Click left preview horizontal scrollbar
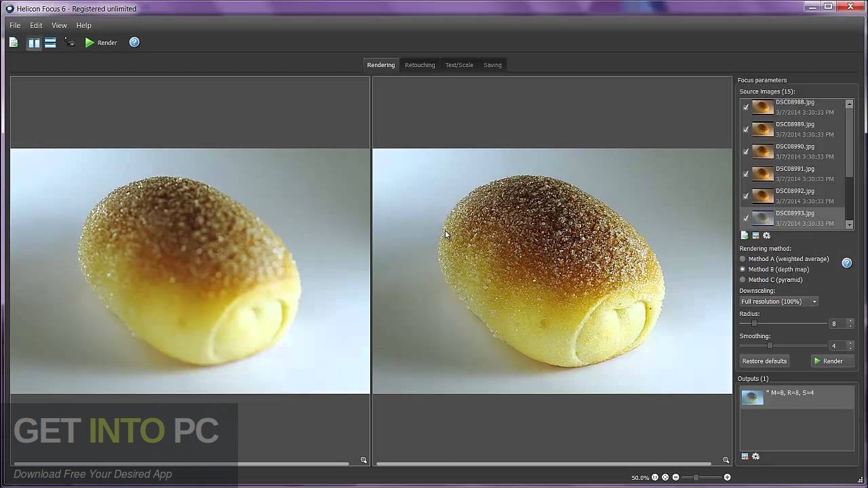This screenshot has height=488, width=868. 181,464
